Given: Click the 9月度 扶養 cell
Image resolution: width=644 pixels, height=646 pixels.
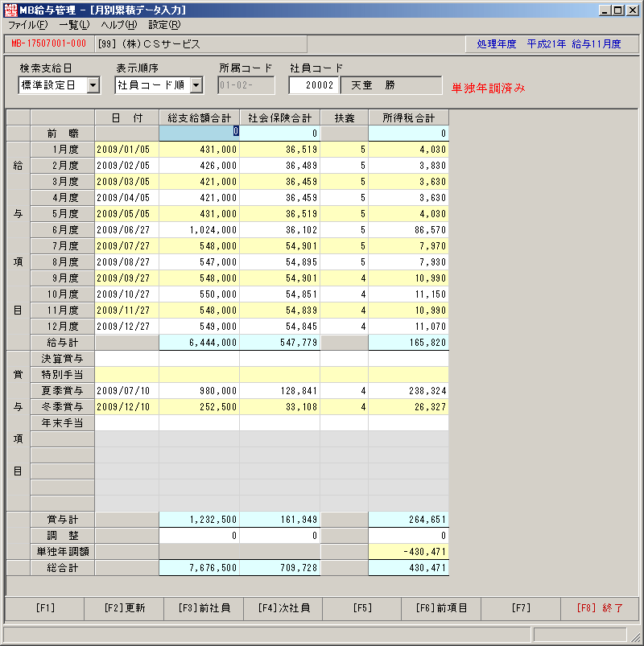Looking at the screenshot, I should [x=345, y=278].
